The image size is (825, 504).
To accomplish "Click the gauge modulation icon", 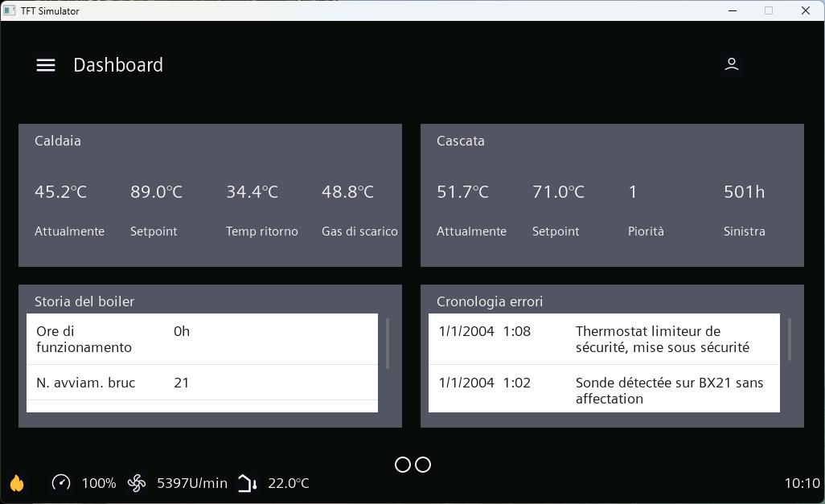I will (x=61, y=482).
